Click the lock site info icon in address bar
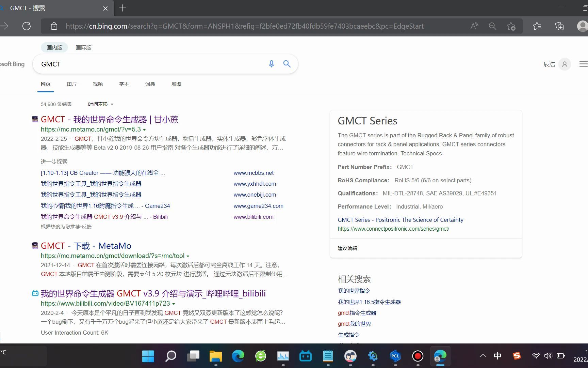The height and width of the screenshot is (368, 588). pyautogui.click(x=54, y=26)
